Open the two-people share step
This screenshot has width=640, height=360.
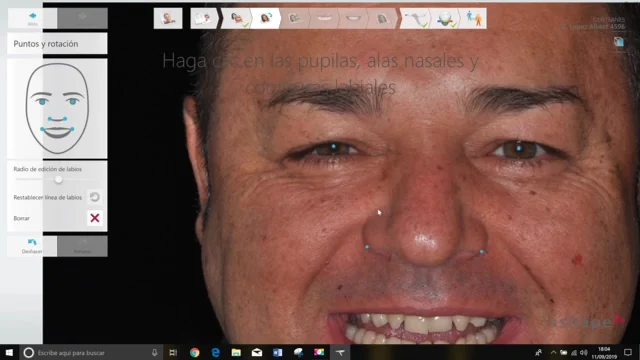[x=473, y=18]
